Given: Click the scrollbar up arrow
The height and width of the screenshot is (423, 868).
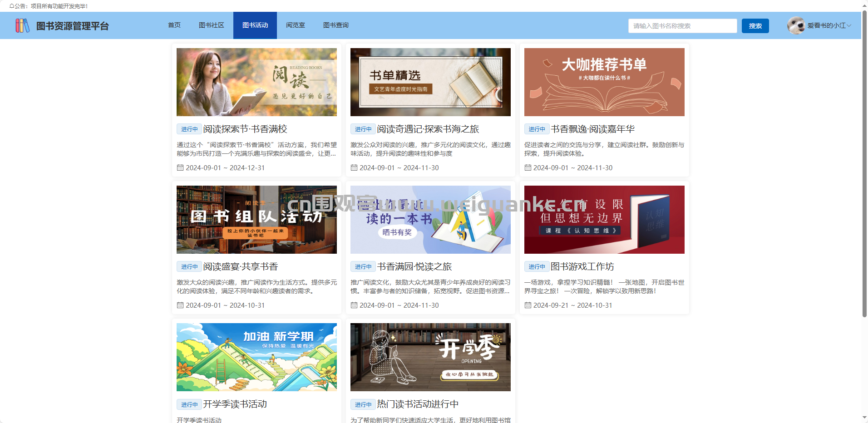Looking at the screenshot, I should (x=864, y=5).
